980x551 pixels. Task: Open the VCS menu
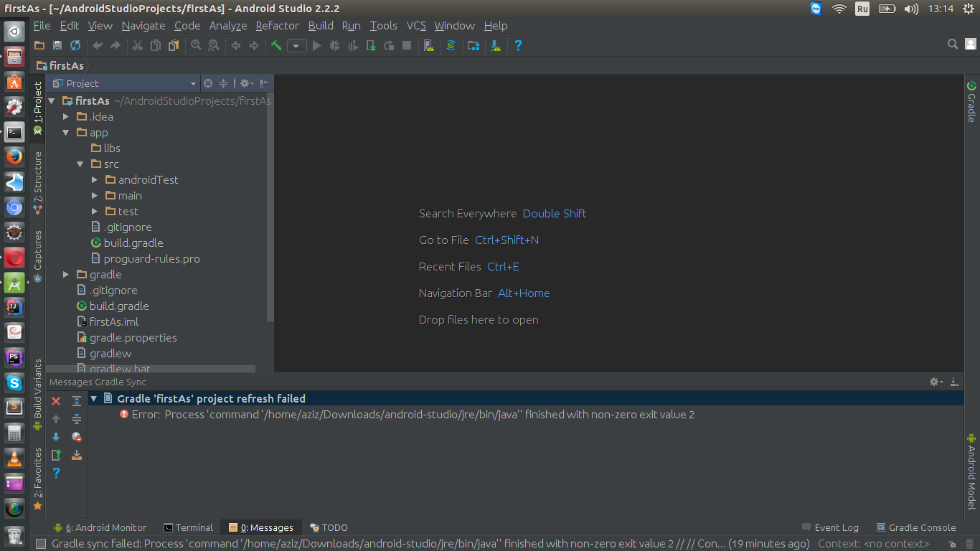(416, 26)
